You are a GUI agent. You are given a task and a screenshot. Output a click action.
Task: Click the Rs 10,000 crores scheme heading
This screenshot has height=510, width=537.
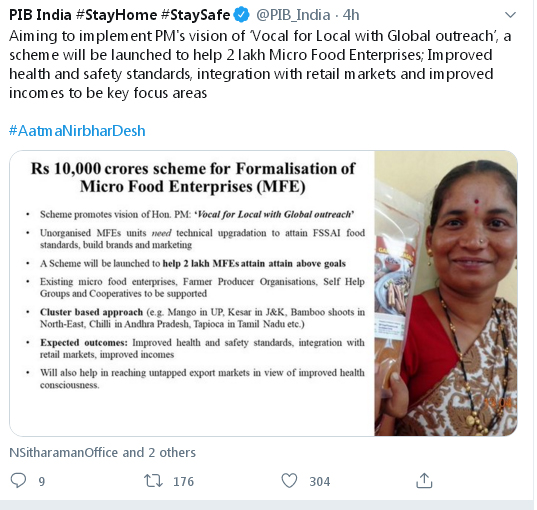193,177
